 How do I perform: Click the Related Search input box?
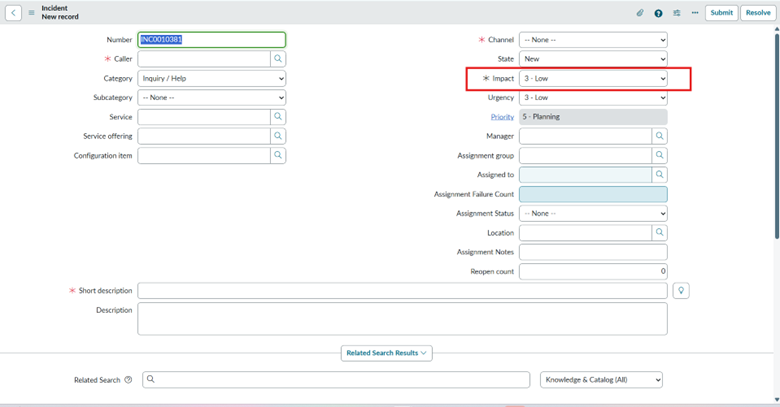tap(336, 380)
